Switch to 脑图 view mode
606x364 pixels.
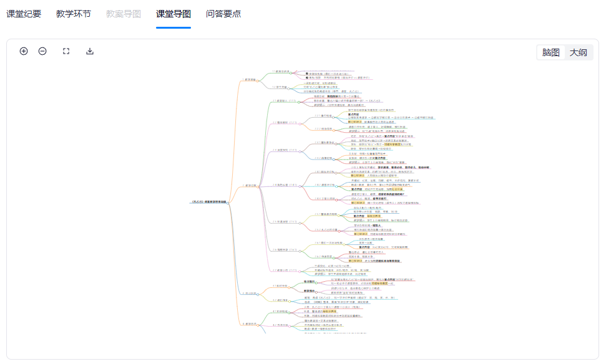click(551, 52)
